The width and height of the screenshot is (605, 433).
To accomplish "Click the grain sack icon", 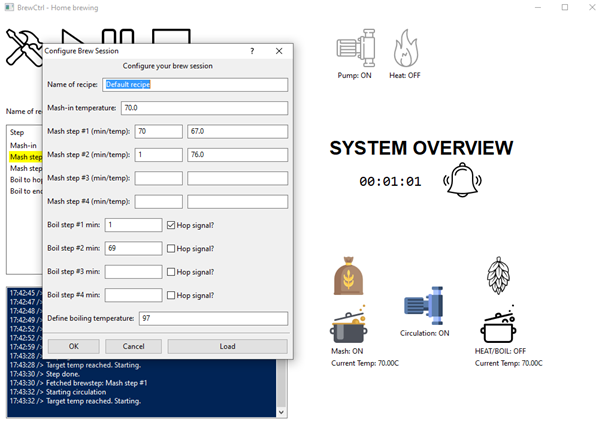I will (x=348, y=277).
